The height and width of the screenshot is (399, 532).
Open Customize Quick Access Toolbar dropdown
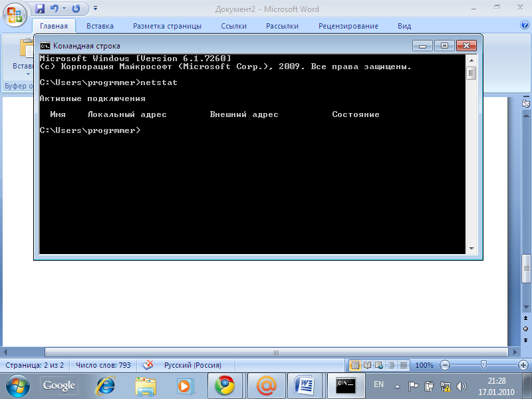pyautogui.click(x=95, y=8)
